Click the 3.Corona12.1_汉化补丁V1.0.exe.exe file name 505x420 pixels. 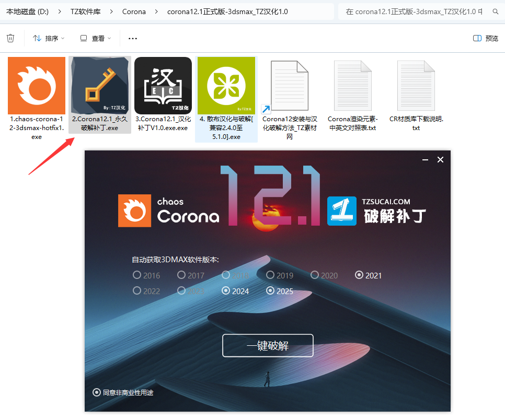pyautogui.click(x=163, y=123)
